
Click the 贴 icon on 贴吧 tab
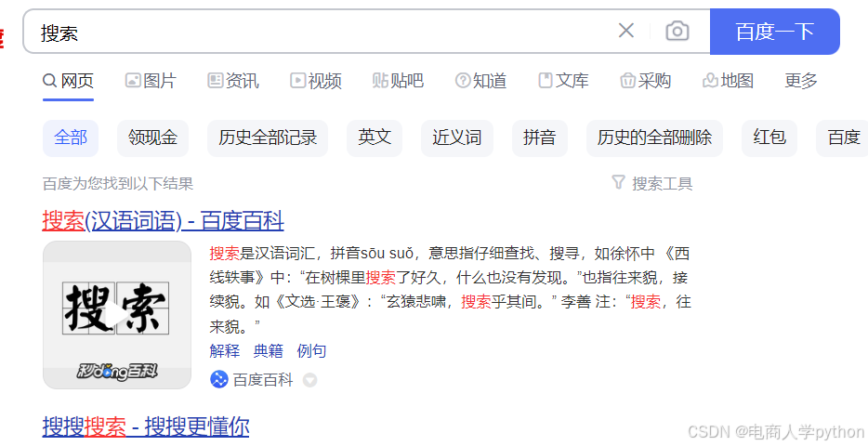pyautogui.click(x=380, y=81)
